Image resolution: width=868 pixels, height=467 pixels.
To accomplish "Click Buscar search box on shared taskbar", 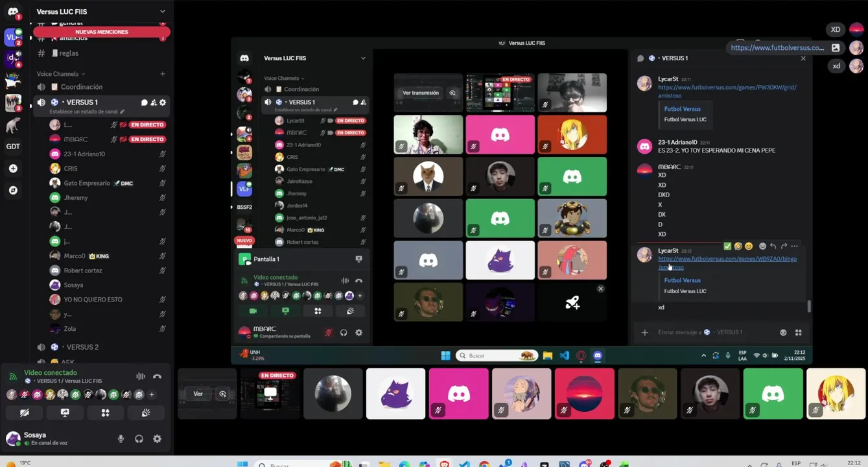I will 497,355.
